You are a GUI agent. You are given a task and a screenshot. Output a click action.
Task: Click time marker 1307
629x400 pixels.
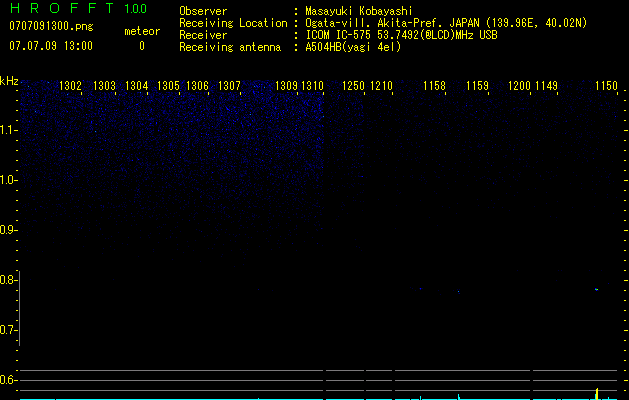point(229,86)
